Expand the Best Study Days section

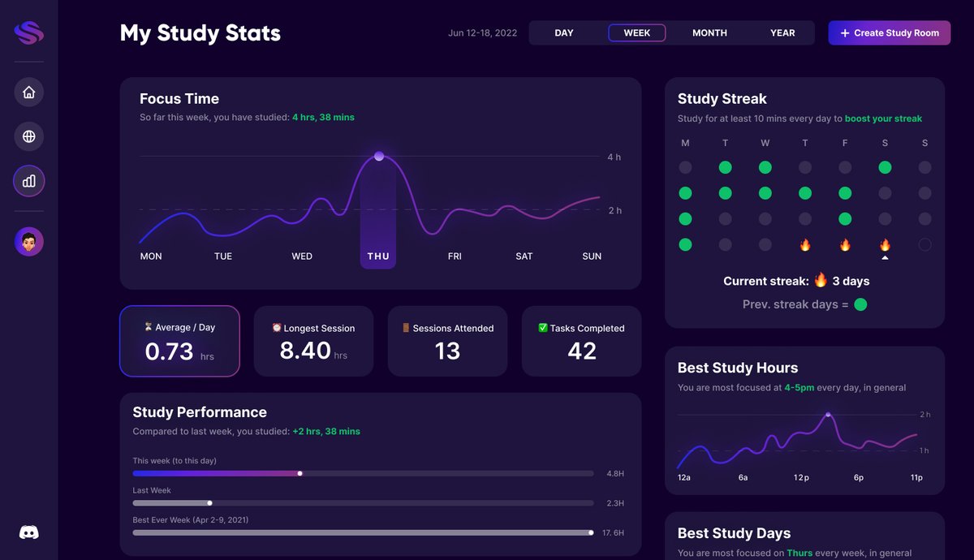[734, 533]
